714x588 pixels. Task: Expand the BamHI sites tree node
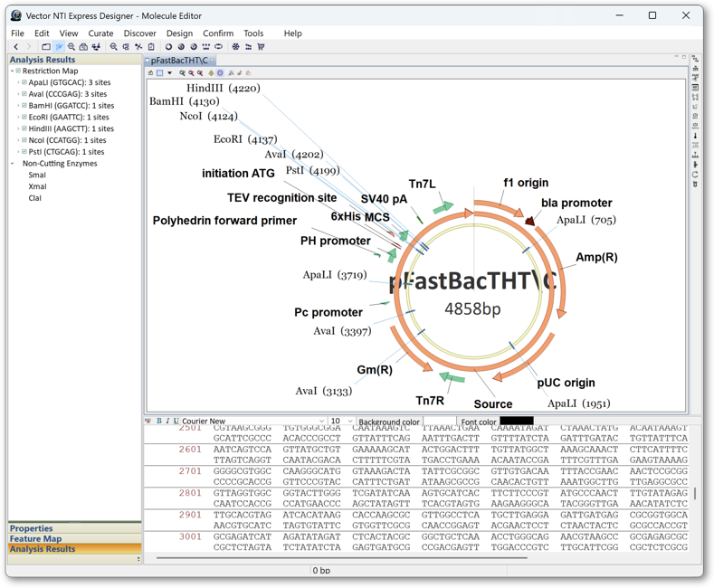pos(18,105)
